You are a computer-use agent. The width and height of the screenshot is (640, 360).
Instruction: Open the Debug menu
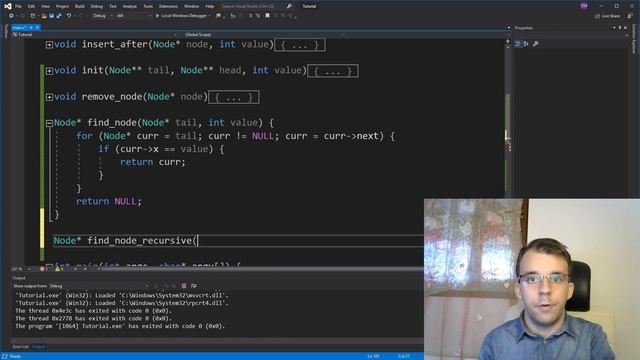(x=97, y=7)
